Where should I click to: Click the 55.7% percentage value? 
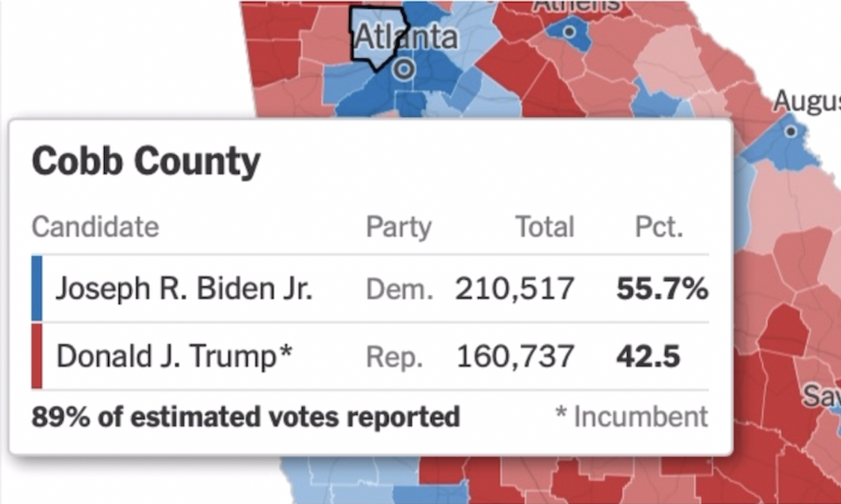pyautogui.click(x=661, y=289)
